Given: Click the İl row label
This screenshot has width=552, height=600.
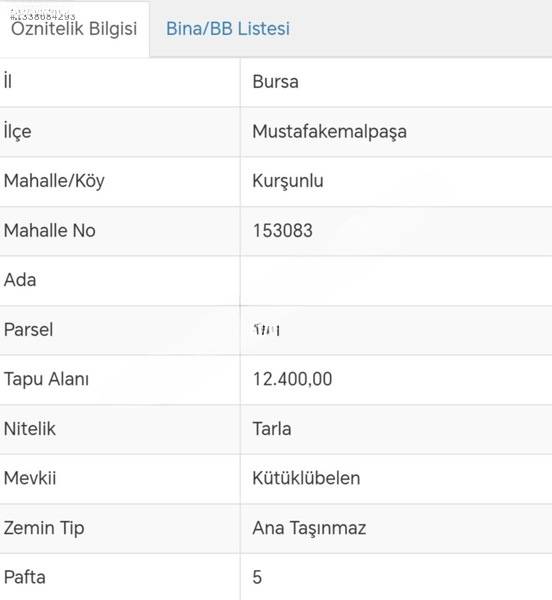Looking at the screenshot, I should pyautogui.click(x=8, y=81).
